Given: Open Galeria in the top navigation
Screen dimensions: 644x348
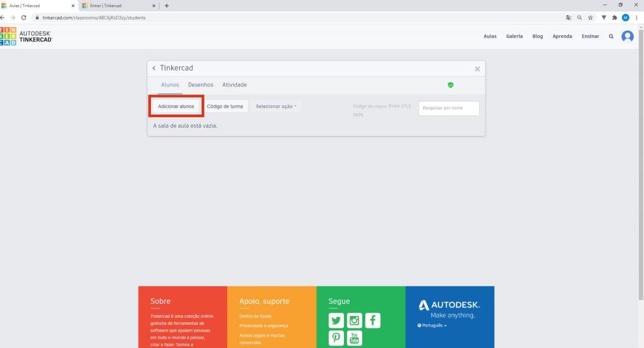Looking at the screenshot, I should tap(514, 36).
